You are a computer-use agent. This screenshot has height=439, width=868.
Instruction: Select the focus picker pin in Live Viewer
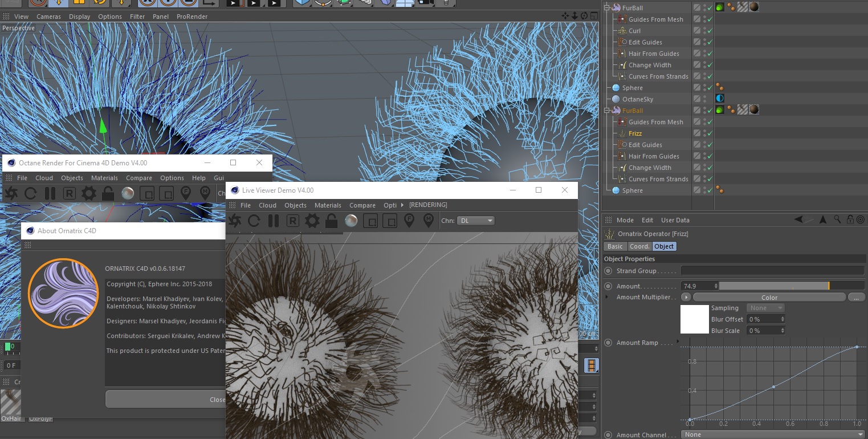click(409, 221)
